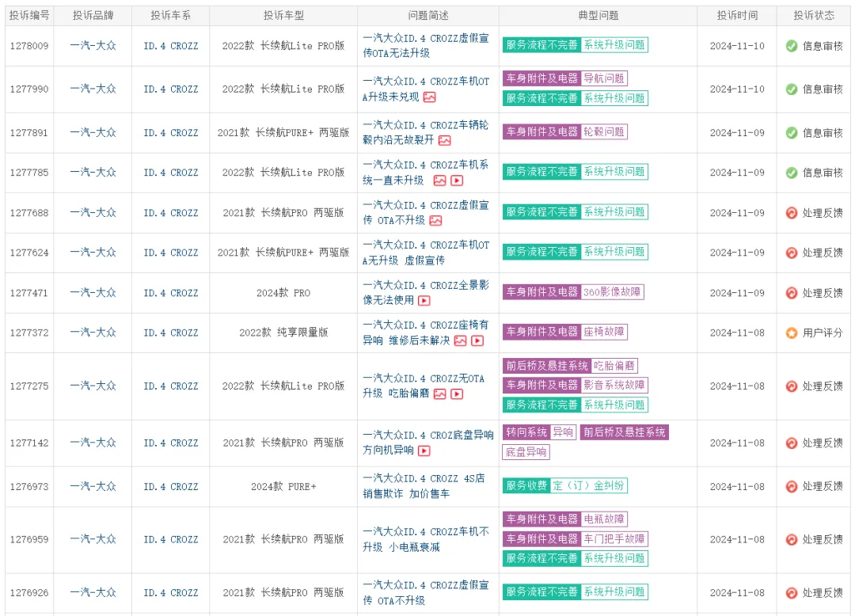
Task: Open image attachment icon for complaint 1277990
Action: 430,97
